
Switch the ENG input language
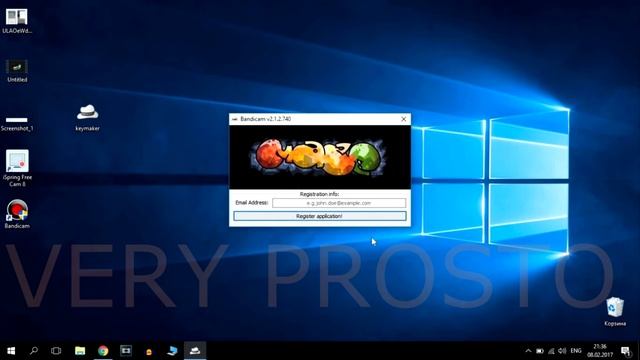[576, 351]
